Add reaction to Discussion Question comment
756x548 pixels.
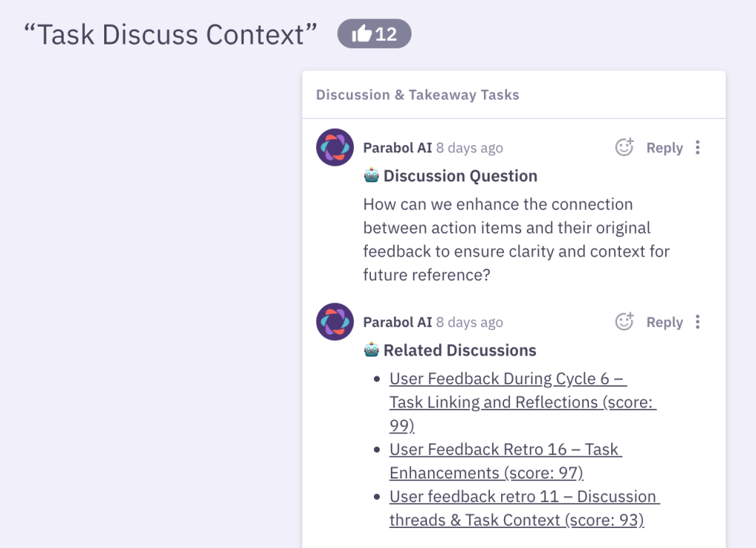(x=624, y=146)
